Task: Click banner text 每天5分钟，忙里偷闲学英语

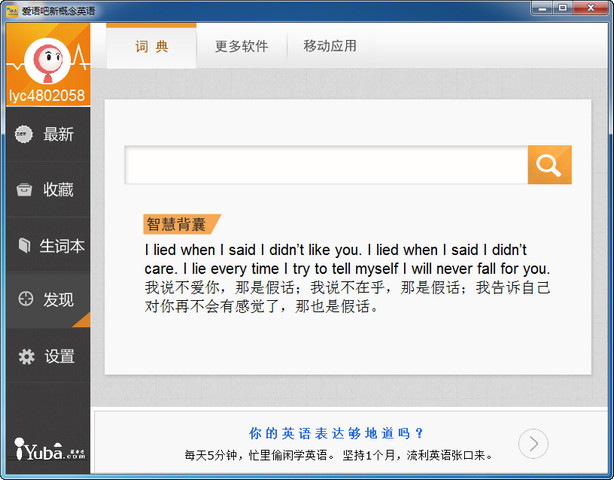Action: [x=260, y=455]
